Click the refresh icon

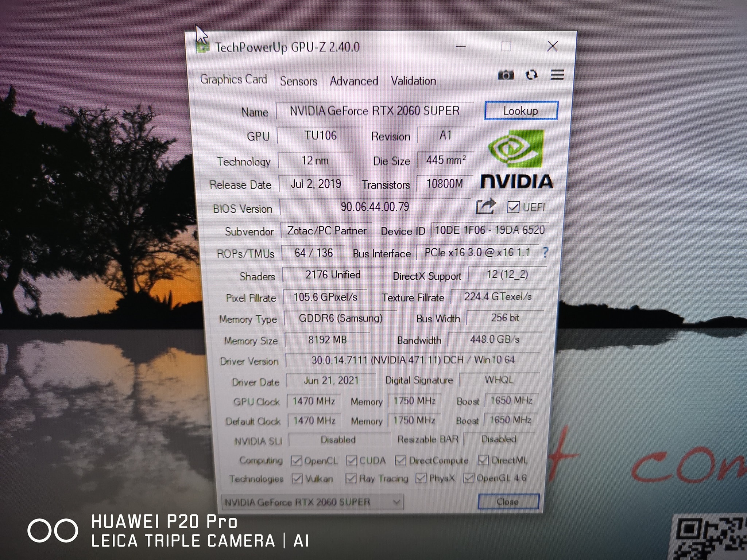(531, 75)
